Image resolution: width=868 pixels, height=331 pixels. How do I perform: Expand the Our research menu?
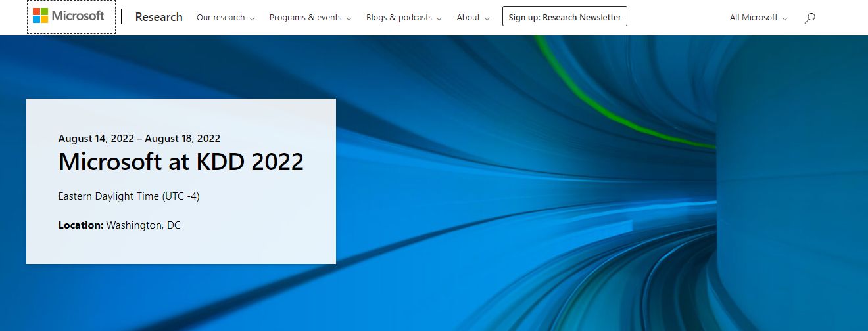pos(226,18)
